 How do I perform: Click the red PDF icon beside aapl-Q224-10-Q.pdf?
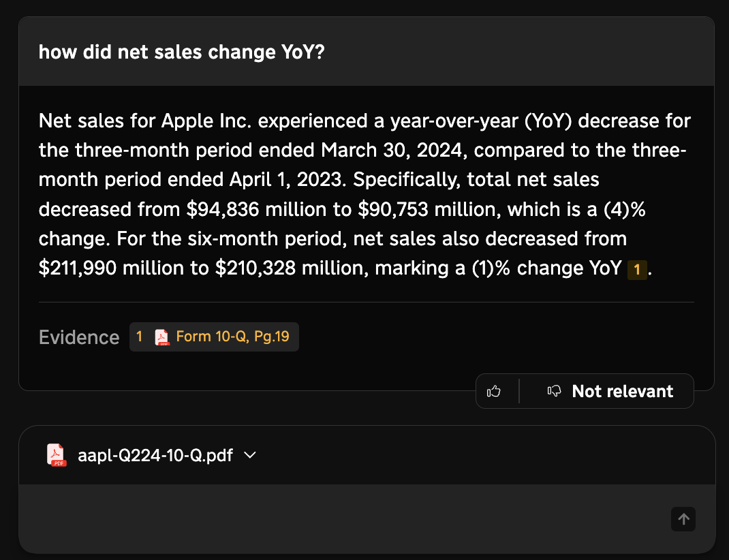[x=57, y=455]
